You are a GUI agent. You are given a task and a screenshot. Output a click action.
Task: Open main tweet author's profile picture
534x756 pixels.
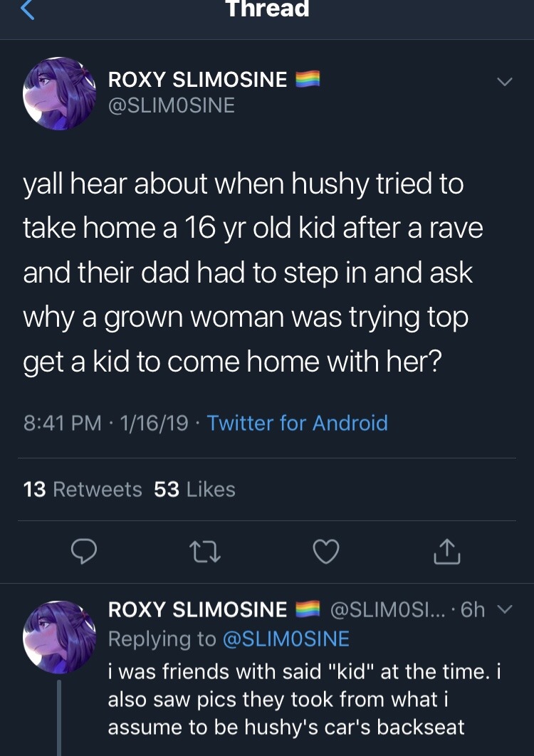coord(59,93)
